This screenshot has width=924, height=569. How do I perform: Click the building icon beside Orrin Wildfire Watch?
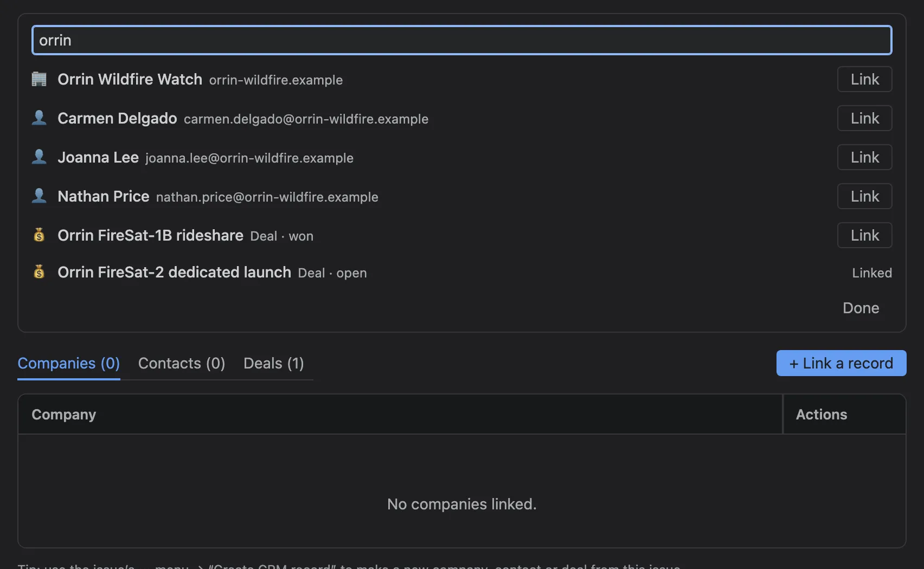39,79
